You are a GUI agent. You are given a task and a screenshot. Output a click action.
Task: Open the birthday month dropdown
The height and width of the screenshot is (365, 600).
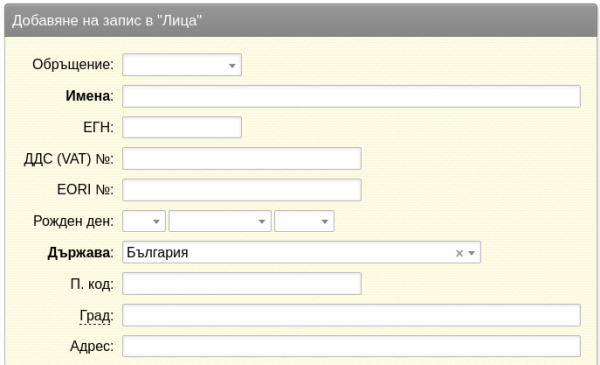(x=220, y=221)
